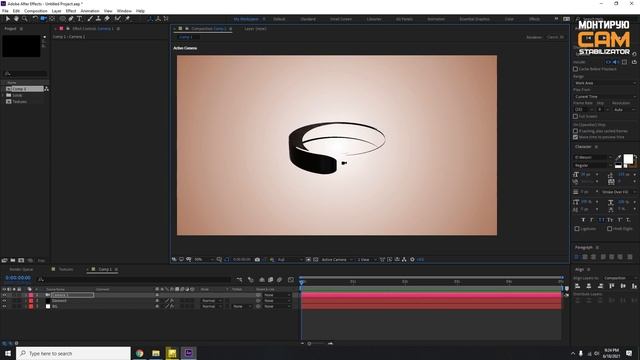Select the Rotation tool
The image size is (640, 360).
(35, 19)
